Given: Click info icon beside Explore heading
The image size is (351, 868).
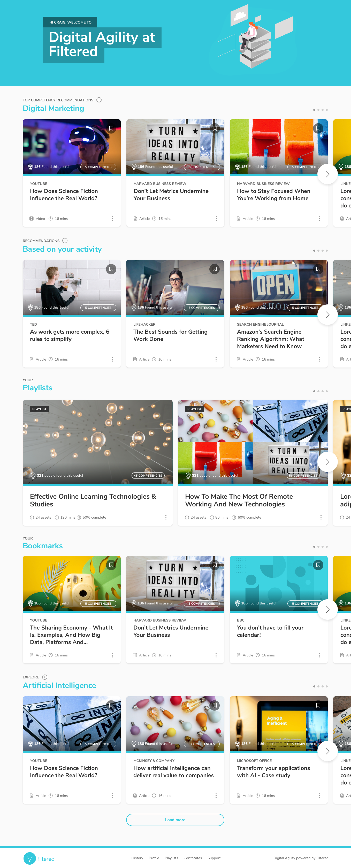Looking at the screenshot, I should 45,677.
